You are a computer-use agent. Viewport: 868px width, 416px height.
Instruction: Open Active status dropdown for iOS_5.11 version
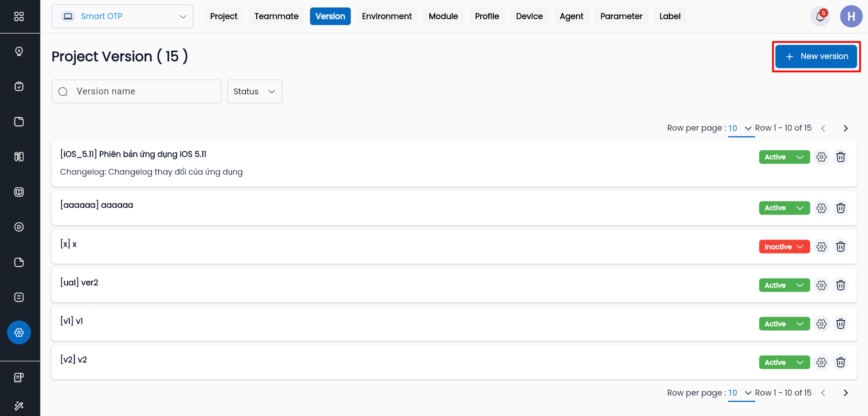coord(784,157)
